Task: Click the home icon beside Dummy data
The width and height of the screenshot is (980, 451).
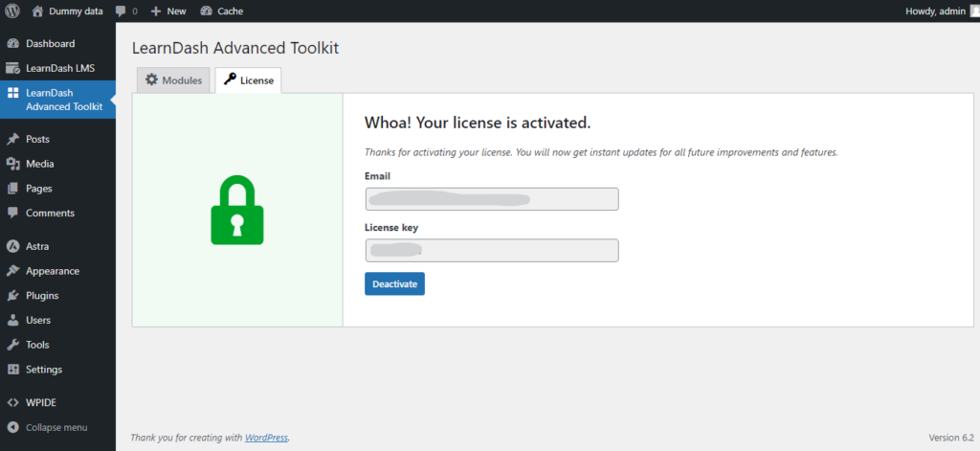Action: (x=37, y=11)
